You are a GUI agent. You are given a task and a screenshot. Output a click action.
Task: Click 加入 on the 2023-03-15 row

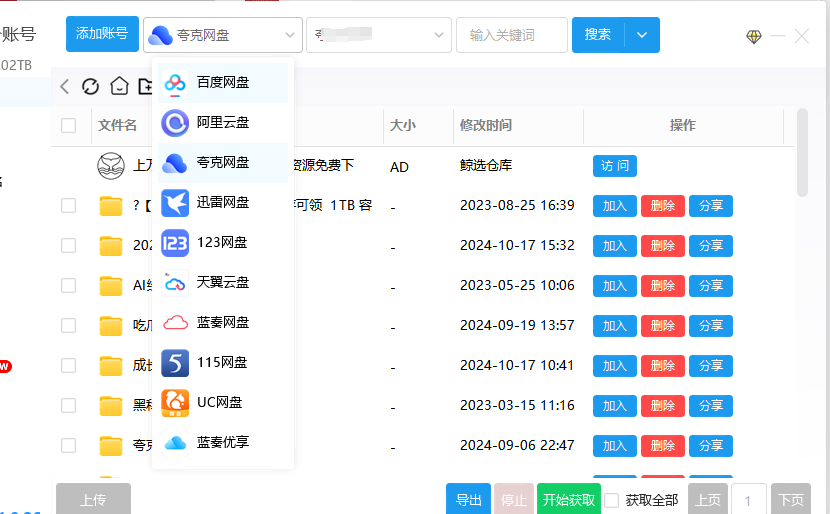click(x=615, y=405)
